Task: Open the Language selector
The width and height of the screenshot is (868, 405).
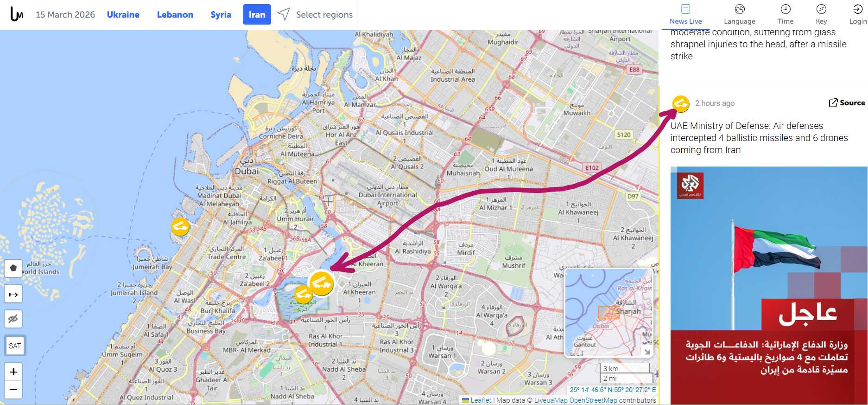Action: coord(740,14)
